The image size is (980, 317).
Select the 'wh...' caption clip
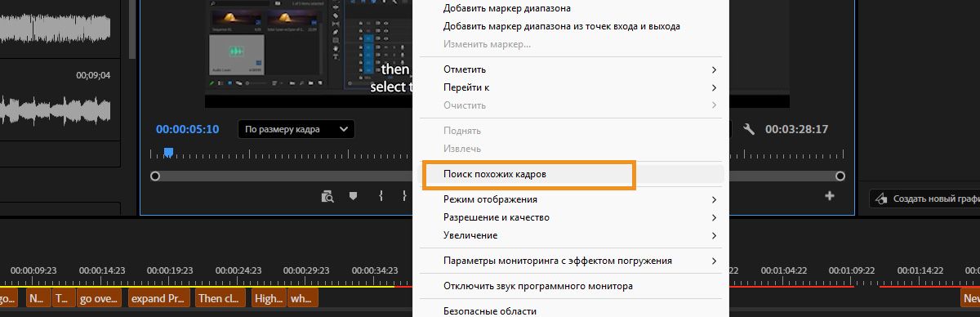coord(302,298)
